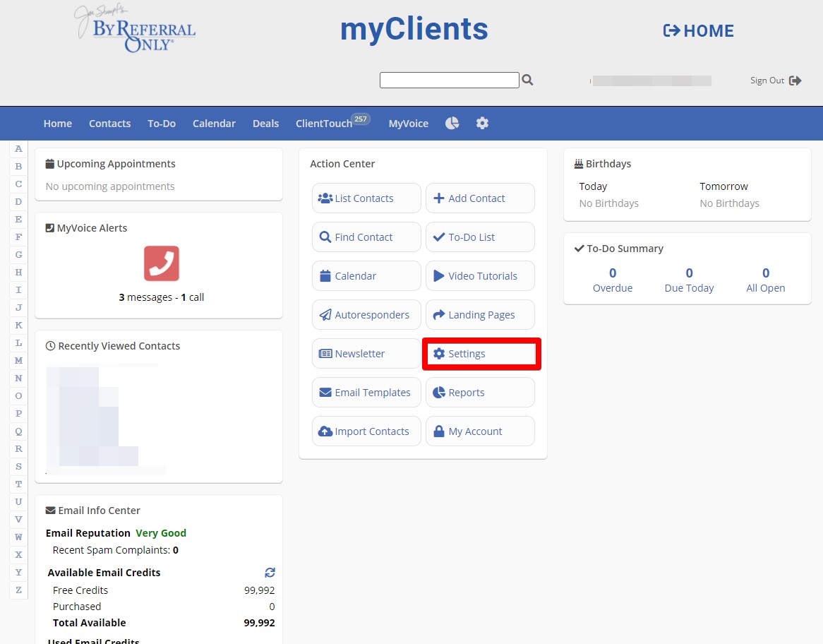Screen dimensions: 823x644
Task: Open My Account
Action: 480,431
